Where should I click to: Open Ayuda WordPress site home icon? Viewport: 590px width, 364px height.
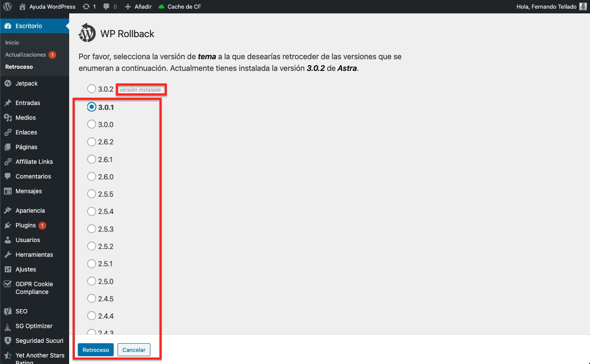(22, 6)
